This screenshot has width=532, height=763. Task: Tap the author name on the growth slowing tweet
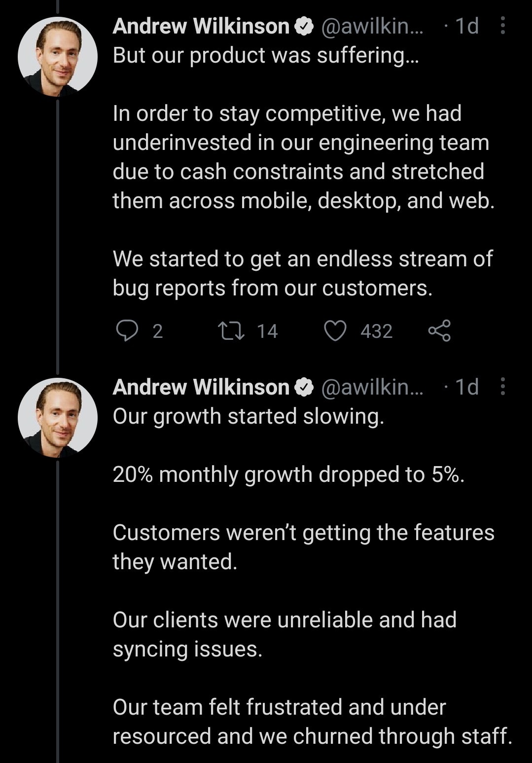[201, 387]
